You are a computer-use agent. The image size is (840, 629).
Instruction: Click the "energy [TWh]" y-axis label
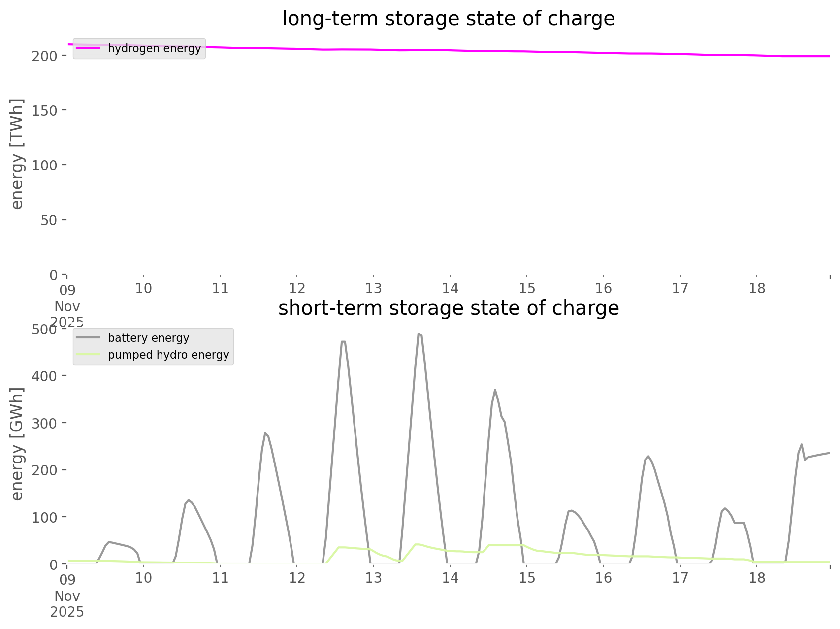(17, 154)
